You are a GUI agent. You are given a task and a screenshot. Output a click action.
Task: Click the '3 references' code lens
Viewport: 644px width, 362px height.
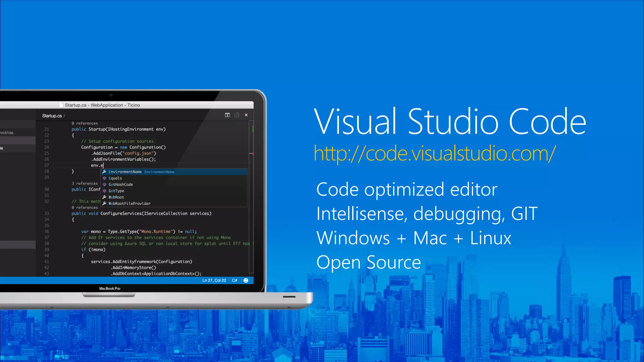click(x=85, y=183)
